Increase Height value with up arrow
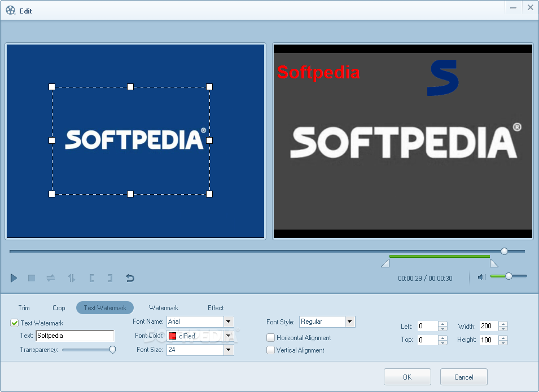 [503, 338]
